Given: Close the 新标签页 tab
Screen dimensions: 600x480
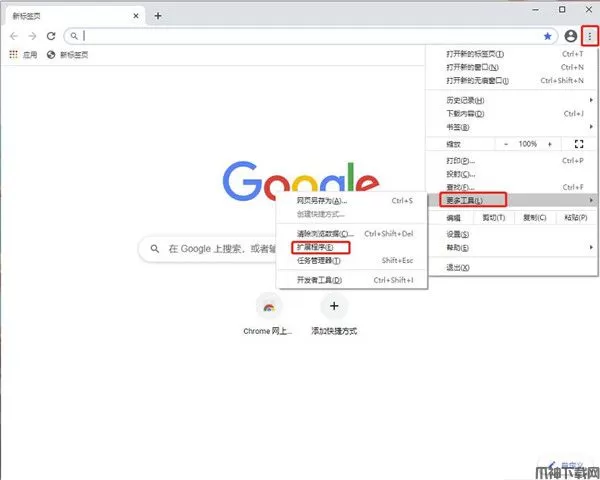Looking at the screenshot, I should (x=136, y=16).
